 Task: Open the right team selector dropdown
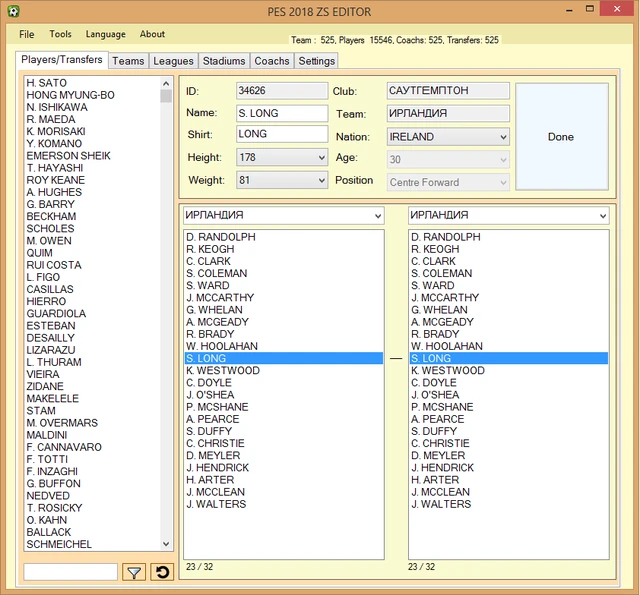508,215
